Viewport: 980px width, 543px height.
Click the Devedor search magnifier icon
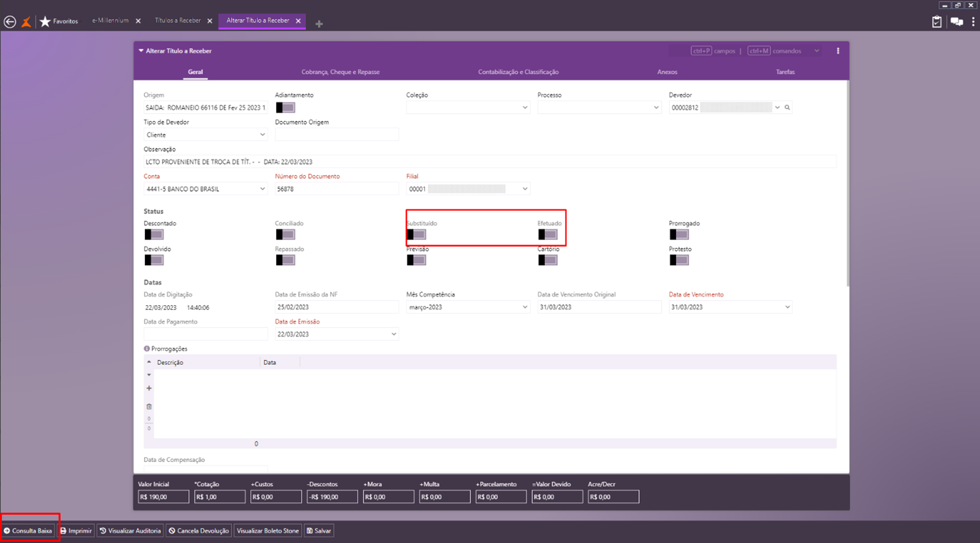pos(787,108)
